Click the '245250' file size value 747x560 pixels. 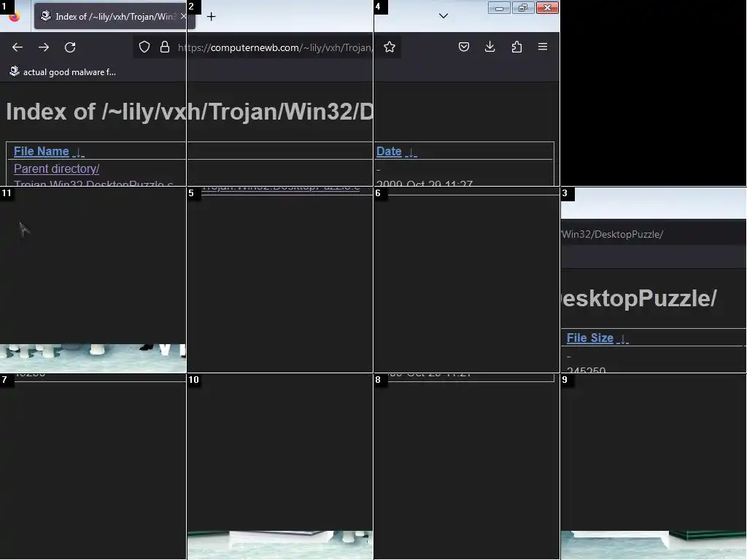tap(586, 369)
